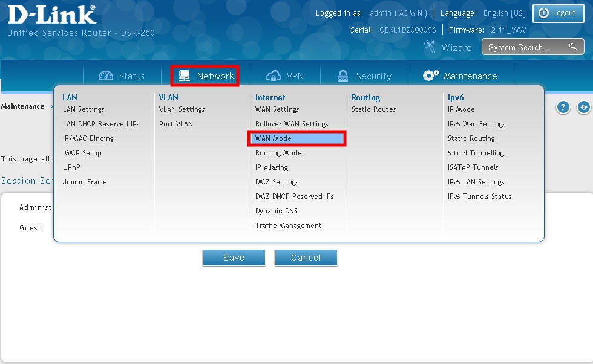
Task: Select Port VLAN menu item
Action: [176, 124]
